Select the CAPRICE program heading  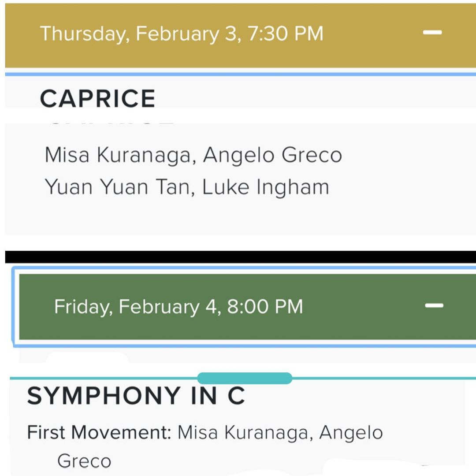(x=97, y=98)
